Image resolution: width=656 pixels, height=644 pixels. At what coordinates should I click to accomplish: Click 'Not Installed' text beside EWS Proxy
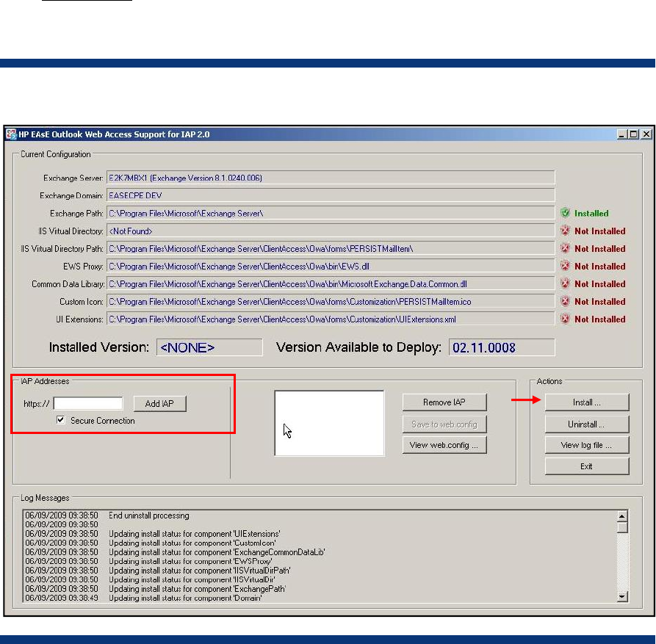[x=600, y=267]
